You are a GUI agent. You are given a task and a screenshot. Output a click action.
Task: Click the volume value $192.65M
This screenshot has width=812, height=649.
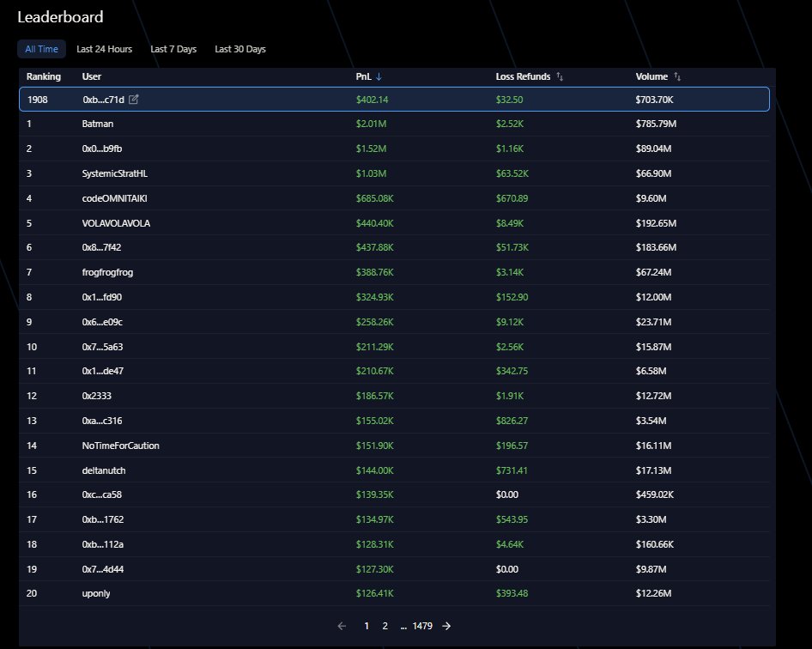[x=656, y=223]
